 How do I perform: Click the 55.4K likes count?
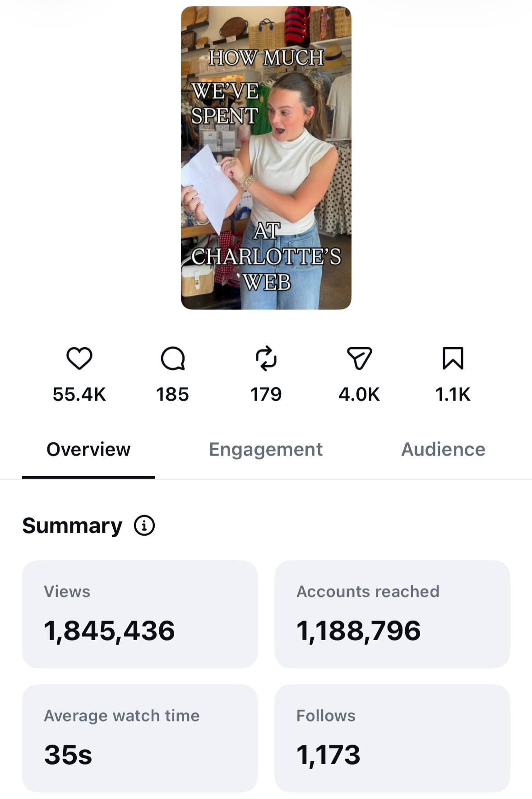79,395
